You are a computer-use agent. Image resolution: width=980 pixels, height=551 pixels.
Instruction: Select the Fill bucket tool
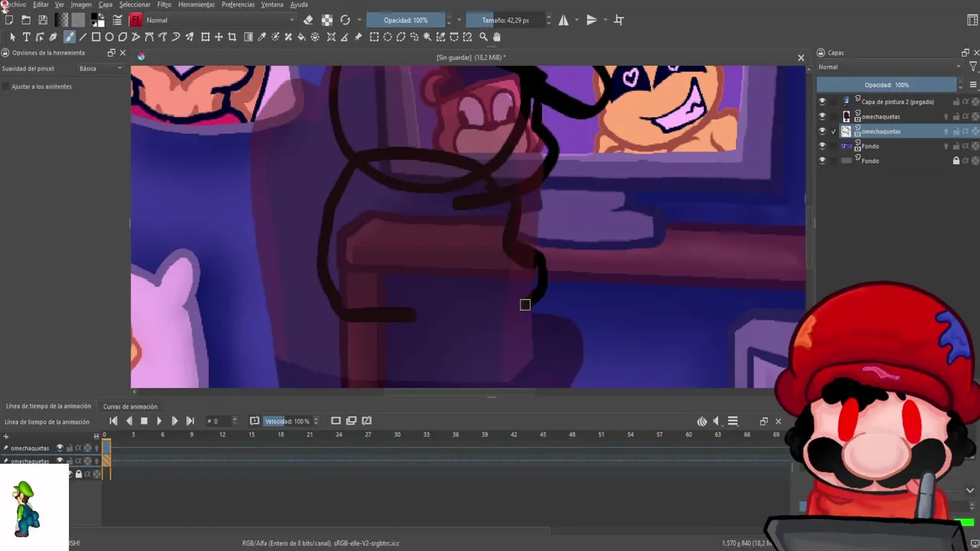pos(302,37)
